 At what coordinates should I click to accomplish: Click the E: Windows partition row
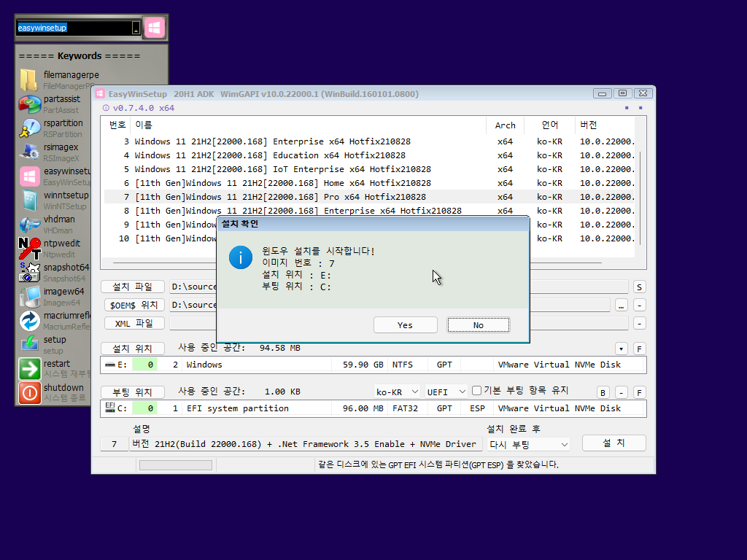373,365
